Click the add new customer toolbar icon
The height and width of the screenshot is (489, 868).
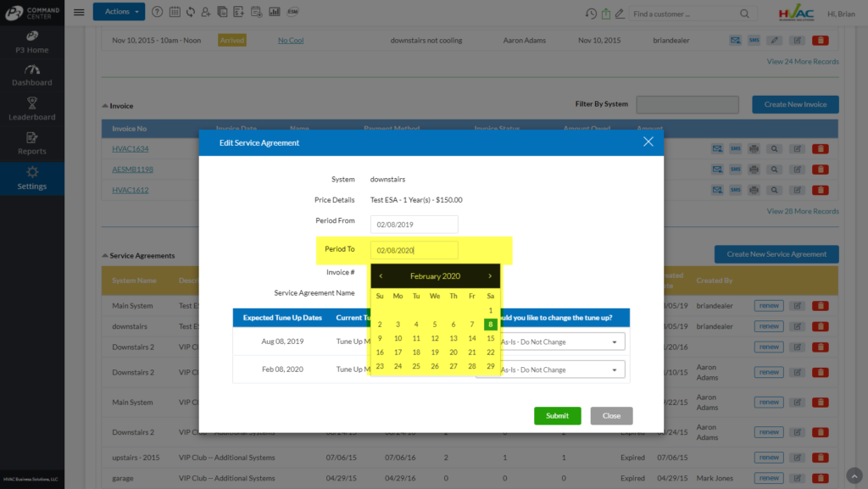point(206,11)
